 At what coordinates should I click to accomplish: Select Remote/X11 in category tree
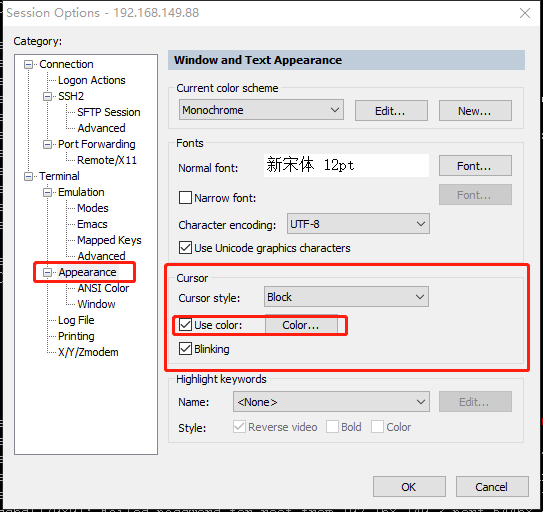107,160
